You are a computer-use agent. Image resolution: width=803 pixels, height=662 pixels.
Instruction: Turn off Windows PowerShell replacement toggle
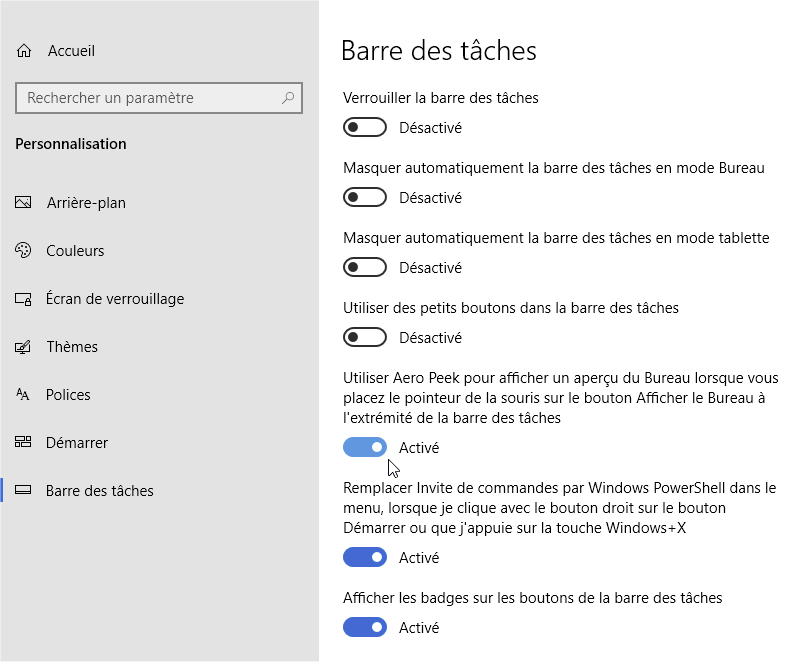tap(365, 557)
